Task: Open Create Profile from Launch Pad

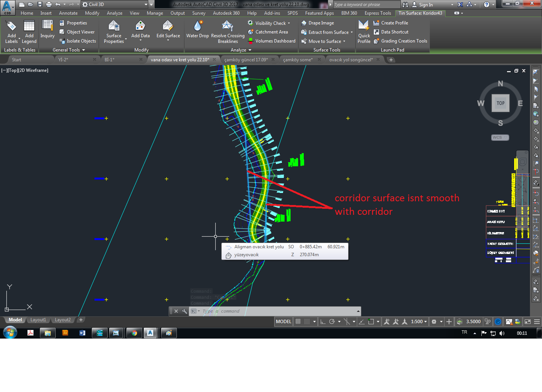Action: pos(394,23)
